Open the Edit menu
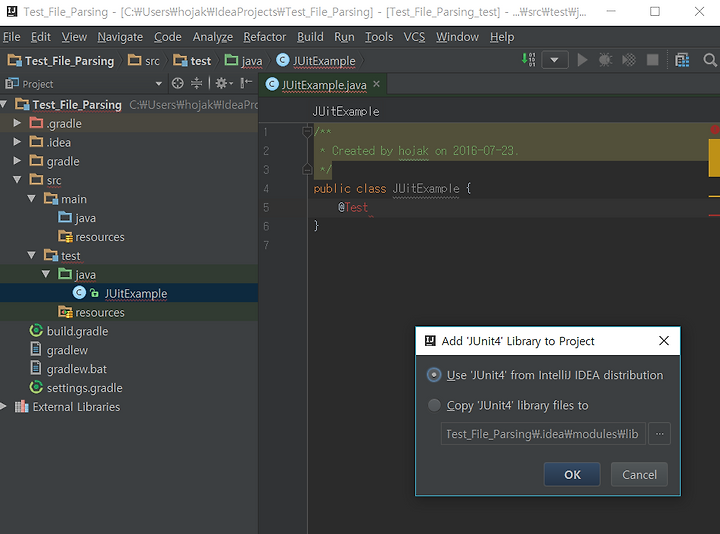Viewport: 720px width, 534px height. pyautogui.click(x=40, y=37)
